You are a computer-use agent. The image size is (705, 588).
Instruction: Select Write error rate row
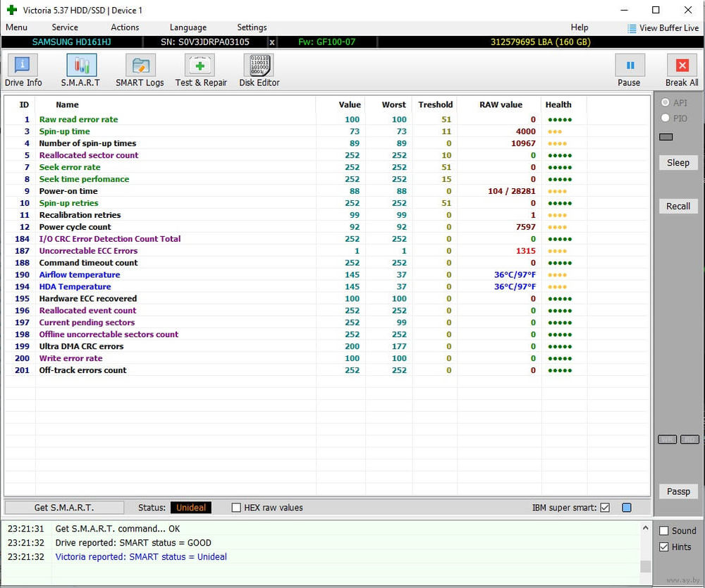[327, 358]
